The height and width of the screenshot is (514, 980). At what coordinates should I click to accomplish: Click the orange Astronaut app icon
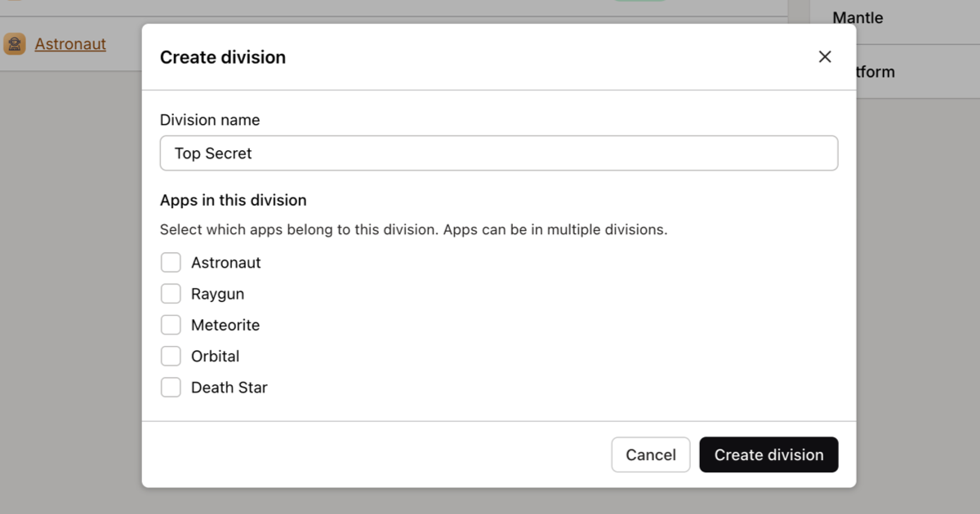[x=16, y=43]
